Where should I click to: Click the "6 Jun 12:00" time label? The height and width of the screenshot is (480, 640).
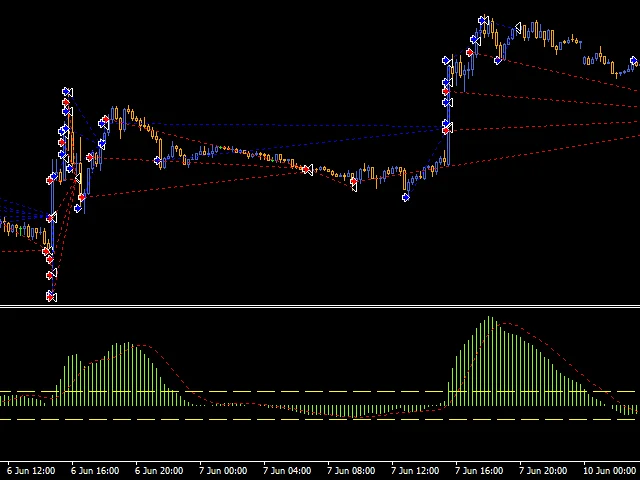pyautogui.click(x=29, y=469)
